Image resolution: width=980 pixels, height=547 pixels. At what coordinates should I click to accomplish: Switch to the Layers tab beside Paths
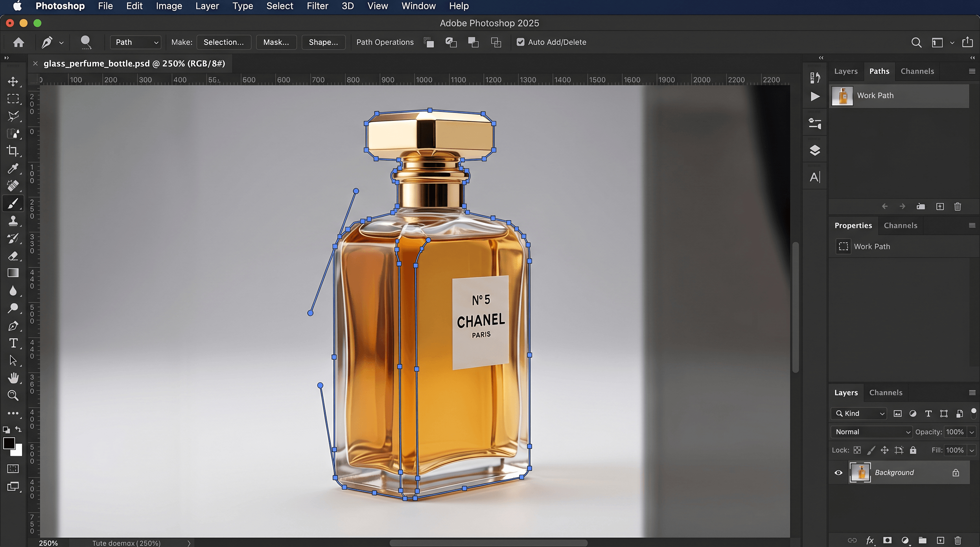point(846,71)
